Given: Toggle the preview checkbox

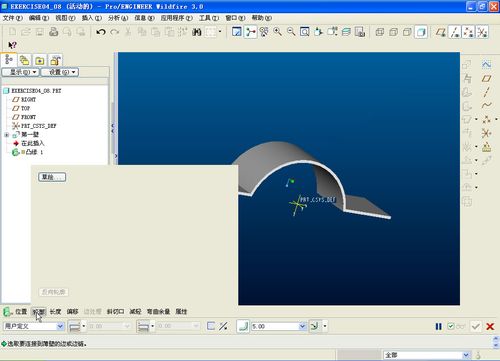Looking at the screenshot, I should tap(451, 326).
